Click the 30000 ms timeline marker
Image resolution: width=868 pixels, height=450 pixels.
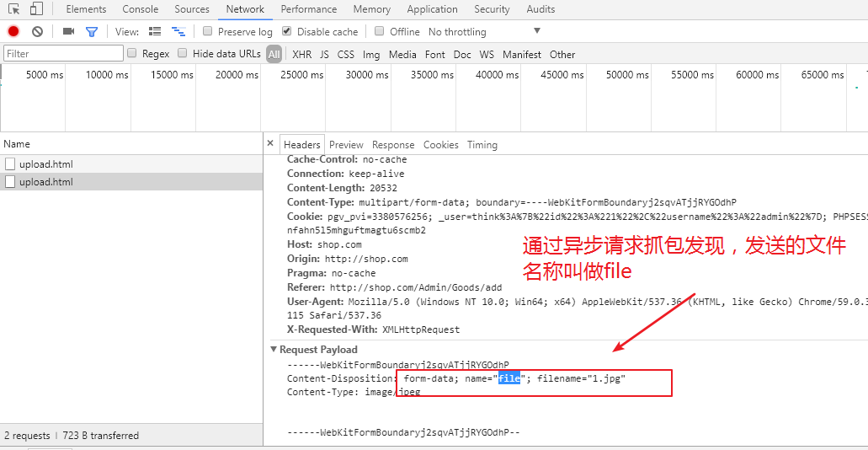[x=367, y=75]
